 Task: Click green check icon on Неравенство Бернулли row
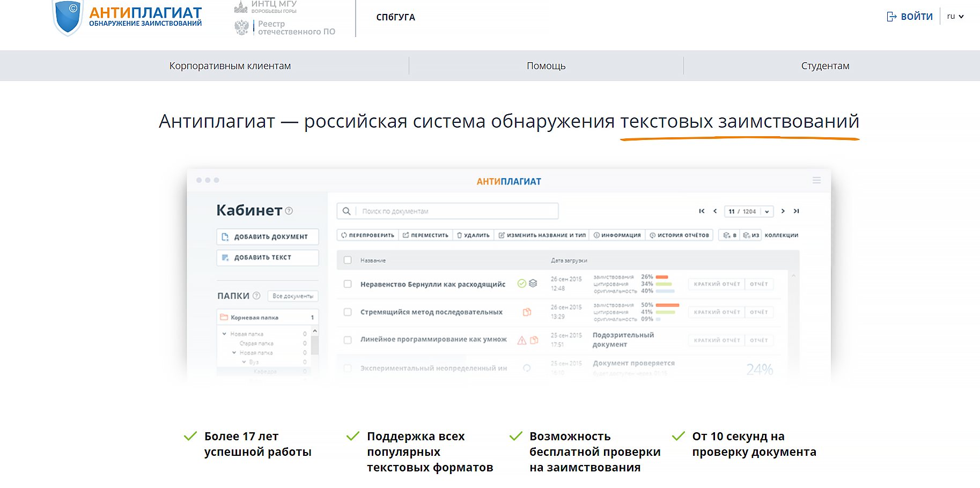pos(521,284)
